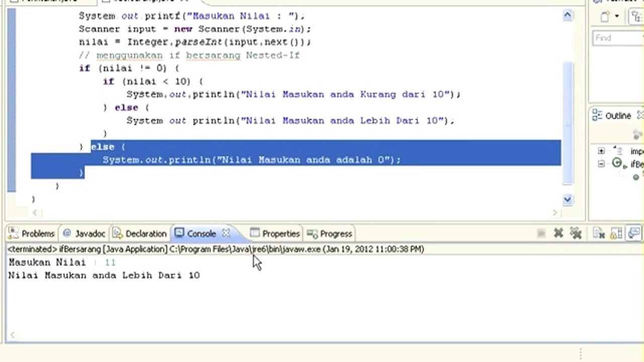Viewport: 644px width, 362px height.
Task: Select the main method node in Outline
Action: (637, 176)
